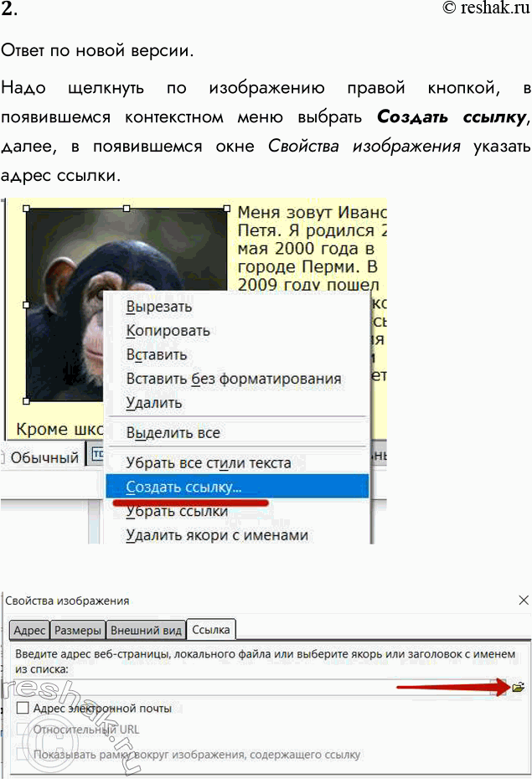This screenshot has height=779, width=532.
Task: Switch to the Внешний вид tab
Action: 147,630
